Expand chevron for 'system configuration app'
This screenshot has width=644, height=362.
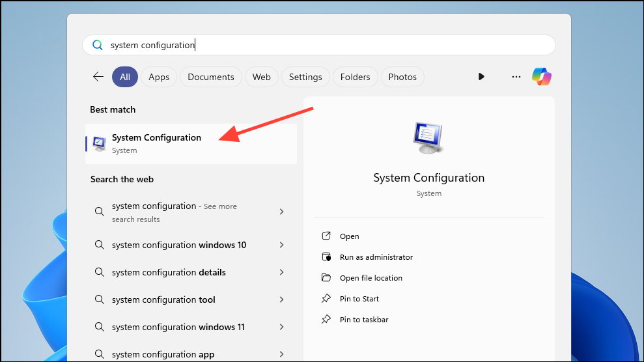point(282,354)
